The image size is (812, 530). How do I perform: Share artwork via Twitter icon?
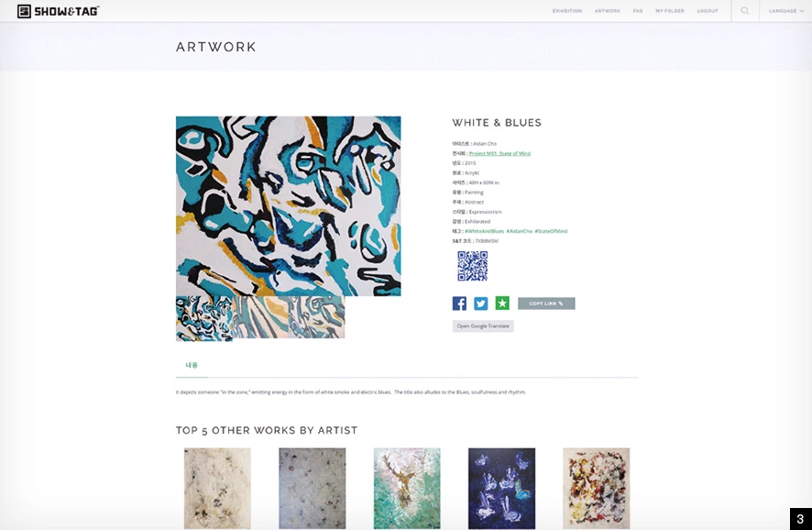pyautogui.click(x=480, y=304)
